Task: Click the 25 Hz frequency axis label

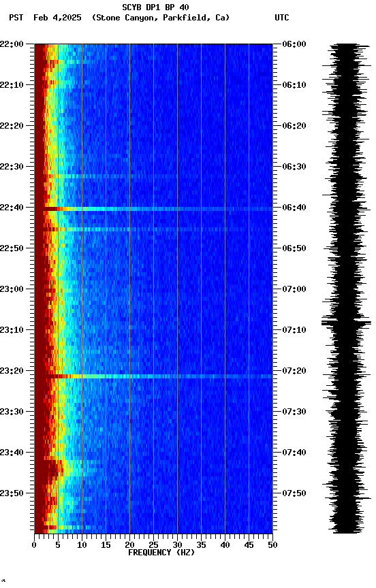Action: click(x=153, y=546)
